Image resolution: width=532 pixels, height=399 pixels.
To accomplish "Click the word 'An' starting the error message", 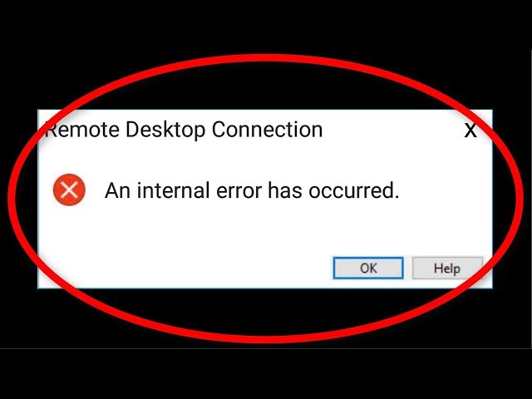I will (117, 190).
